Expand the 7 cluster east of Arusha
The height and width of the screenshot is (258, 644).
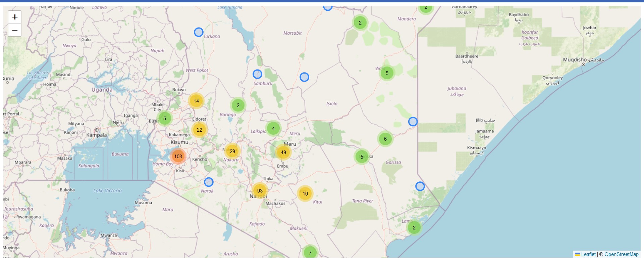point(310,253)
